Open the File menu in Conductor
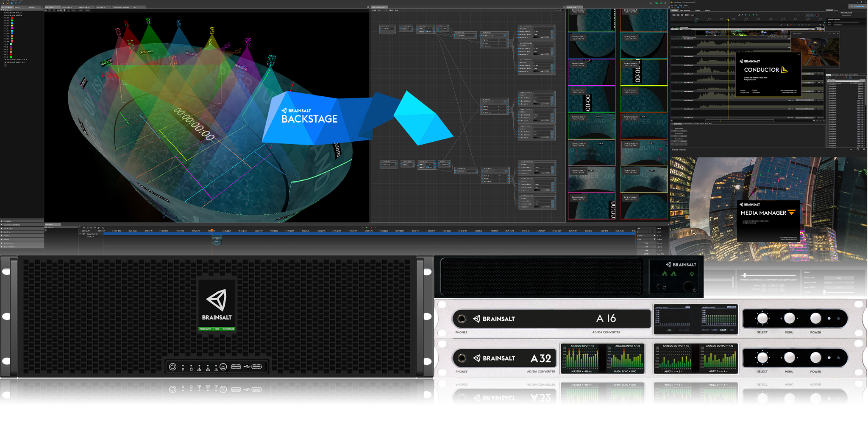 click(x=672, y=5)
